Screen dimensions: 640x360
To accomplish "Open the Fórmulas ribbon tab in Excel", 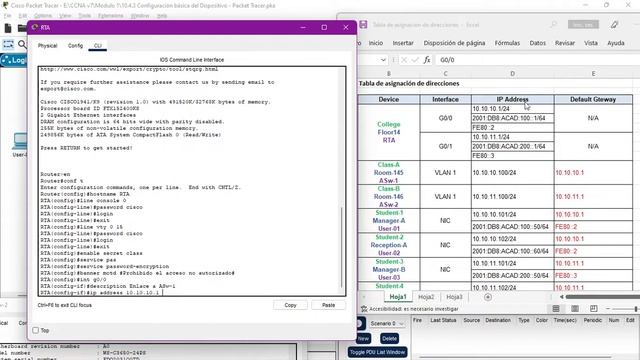I will pyautogui.click(x=507, y=43).
